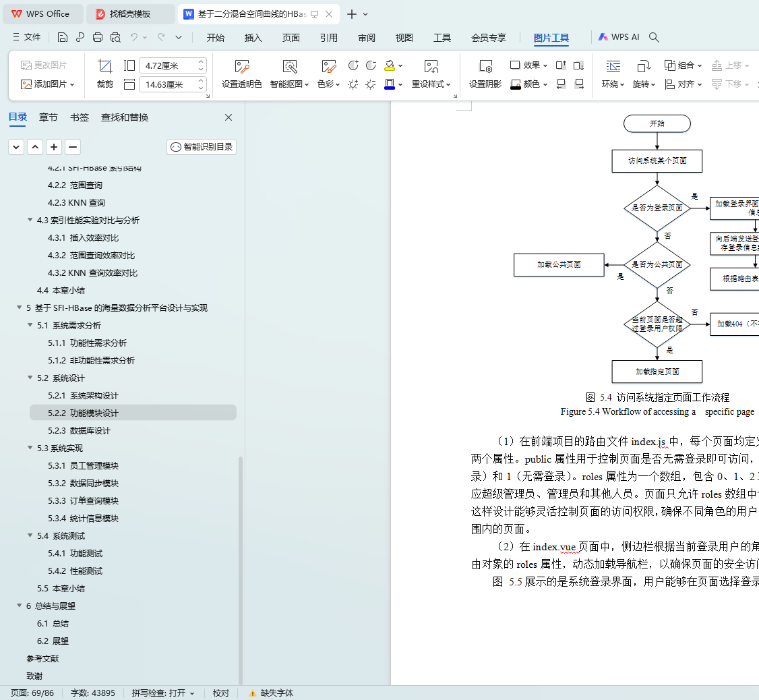Close the navigation pane
759x700 pixels.
coord(229,117)
